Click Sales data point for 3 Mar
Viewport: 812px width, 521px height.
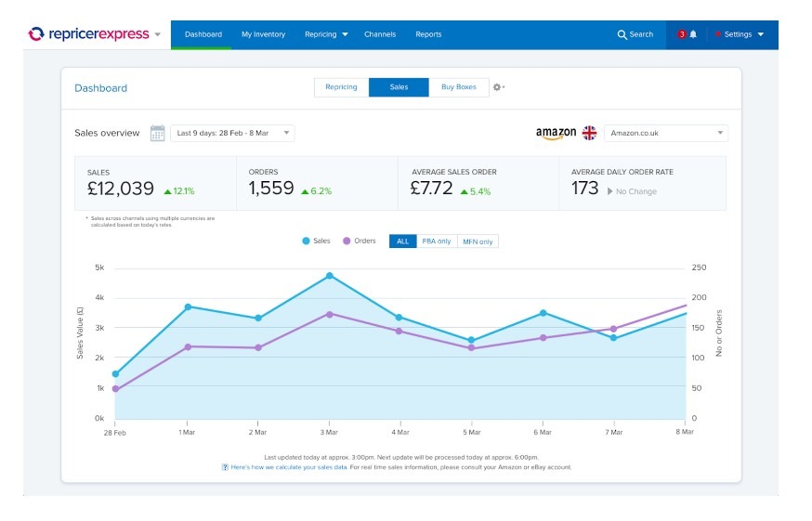tap(330, 276)
